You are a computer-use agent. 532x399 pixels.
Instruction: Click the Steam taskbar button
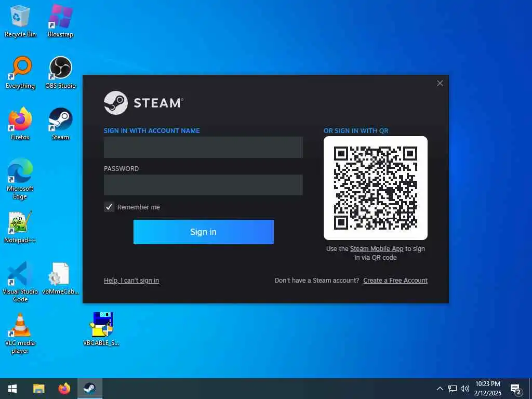90,389
